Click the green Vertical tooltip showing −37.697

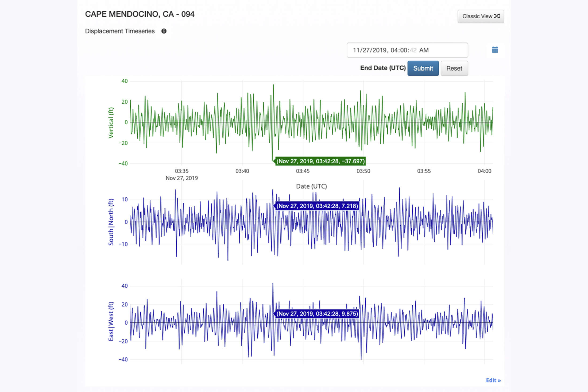(x=320, y=161)
